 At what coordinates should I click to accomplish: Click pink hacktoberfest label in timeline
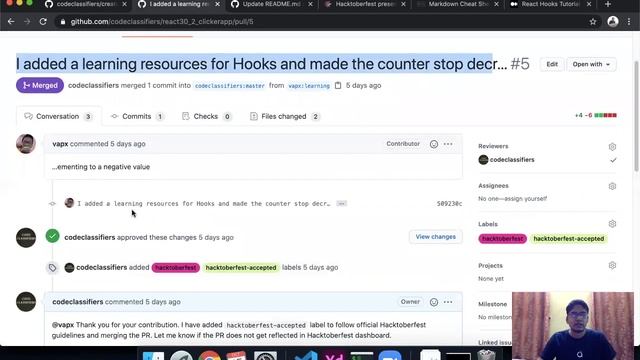click(x=176, y=268)
